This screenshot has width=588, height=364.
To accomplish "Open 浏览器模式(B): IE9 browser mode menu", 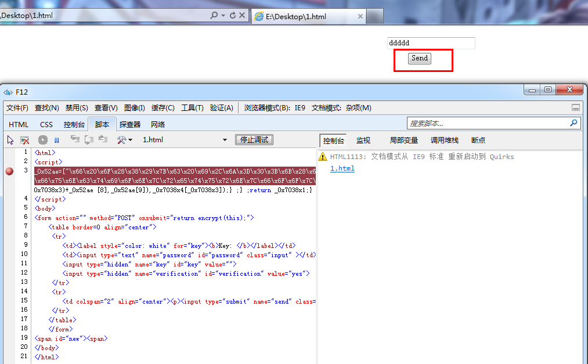I will click(275, 108).
